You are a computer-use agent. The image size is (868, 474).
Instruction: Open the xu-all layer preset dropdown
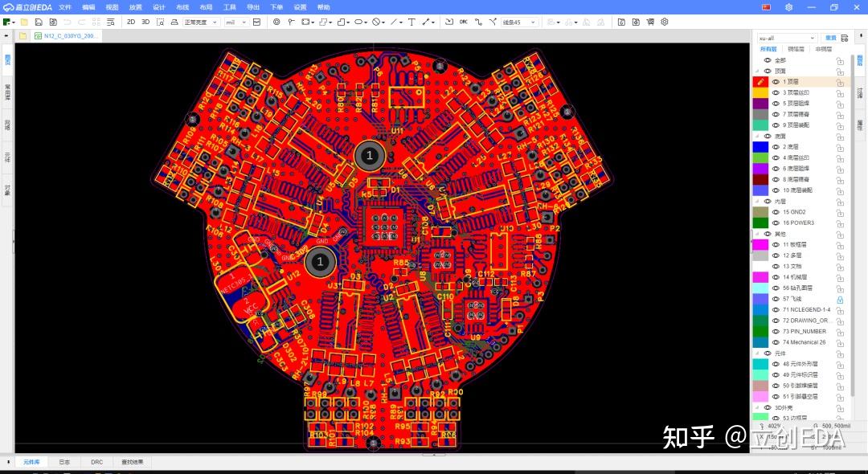click(x=787, y=39)
